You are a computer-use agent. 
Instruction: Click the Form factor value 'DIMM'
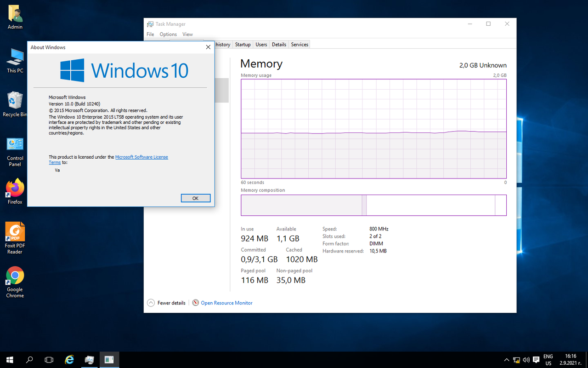point(376,244)
